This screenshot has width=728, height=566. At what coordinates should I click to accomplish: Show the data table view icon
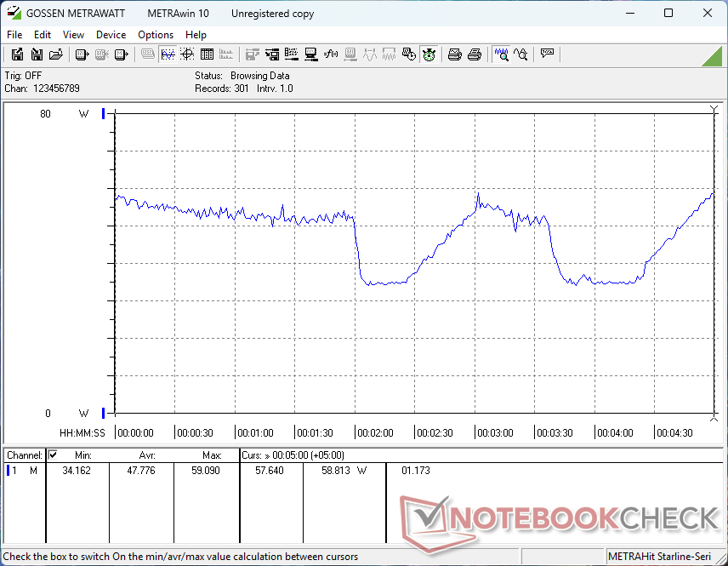coord(207,54)
